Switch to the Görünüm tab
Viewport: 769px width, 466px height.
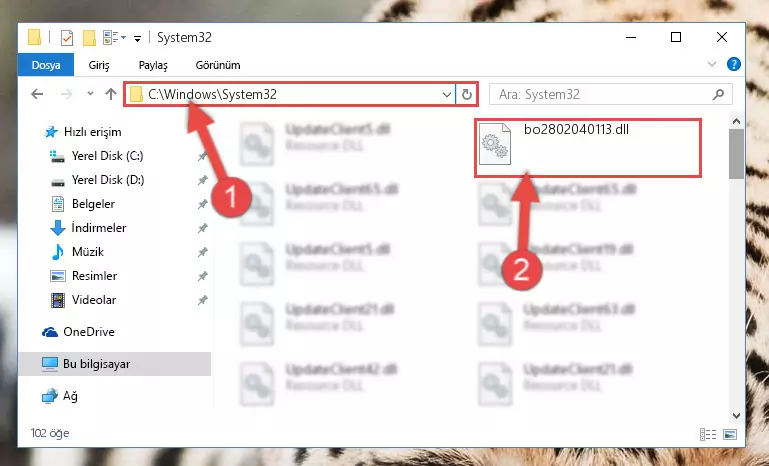218,65
